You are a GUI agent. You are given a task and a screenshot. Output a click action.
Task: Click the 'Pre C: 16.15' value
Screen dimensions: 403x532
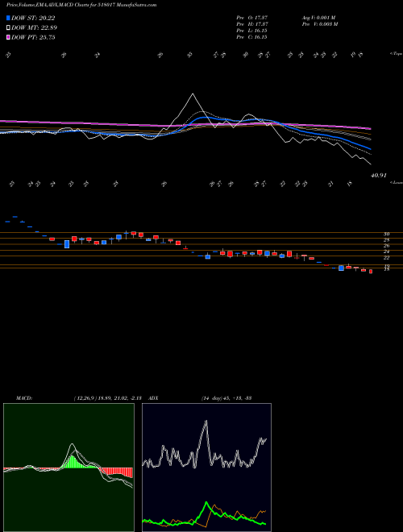pos(251,37)
